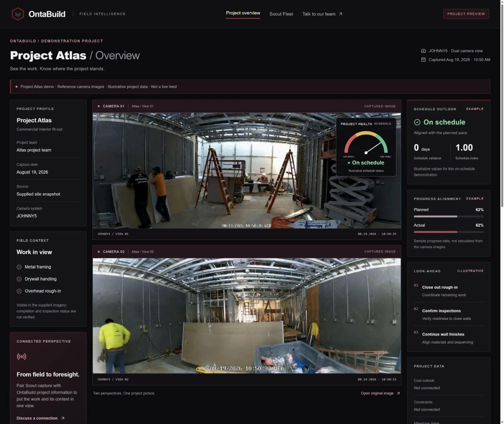Viewport: 504px width, 424px height.
Task: Click the broadcast signal icon in Connected Perspective
Action: 21,356
